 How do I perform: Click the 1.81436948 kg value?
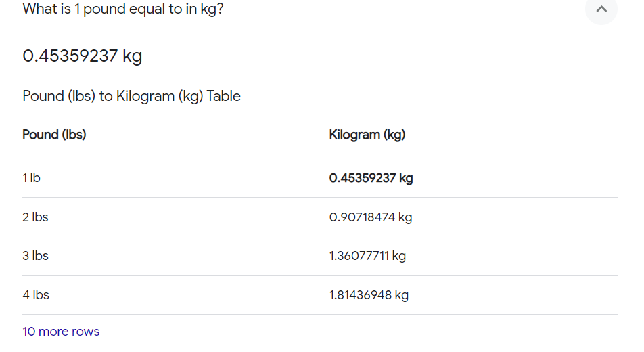point(369,295)
